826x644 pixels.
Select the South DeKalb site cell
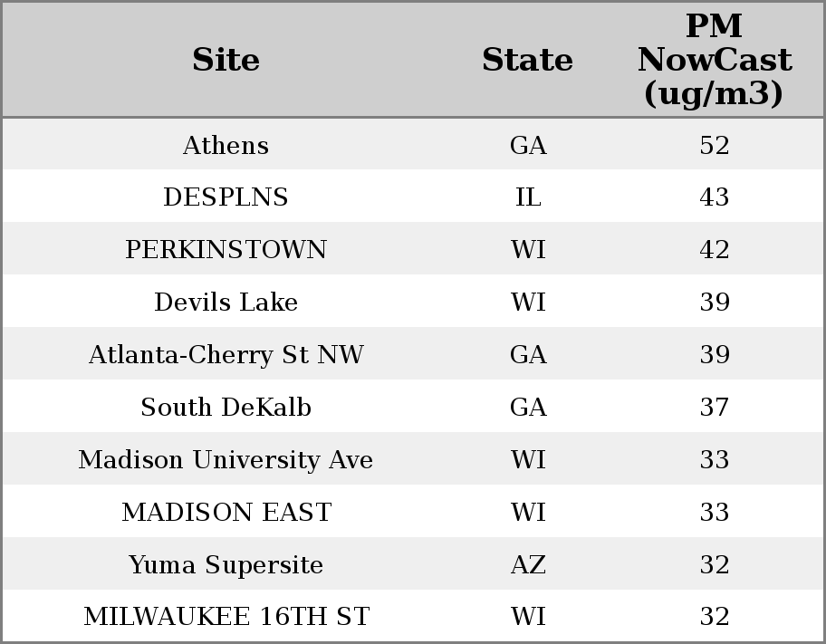click(x=226, y=408)
